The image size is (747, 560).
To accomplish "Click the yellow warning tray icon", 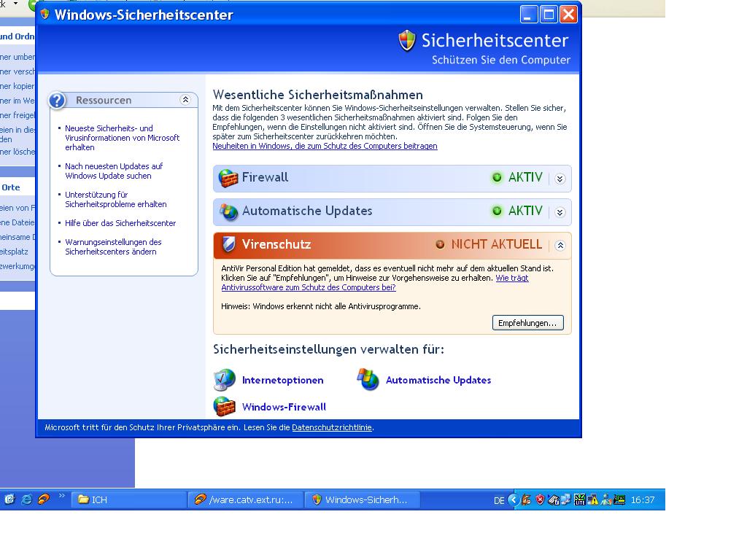I will pyautogui.click(x=593, y=499).
